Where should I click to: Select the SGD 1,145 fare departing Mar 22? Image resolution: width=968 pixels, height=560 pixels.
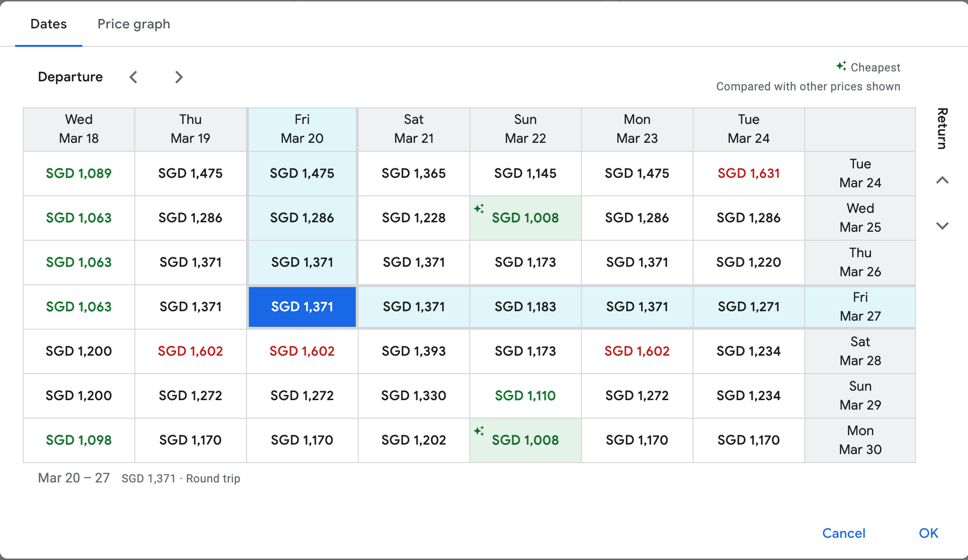[525, 174]
